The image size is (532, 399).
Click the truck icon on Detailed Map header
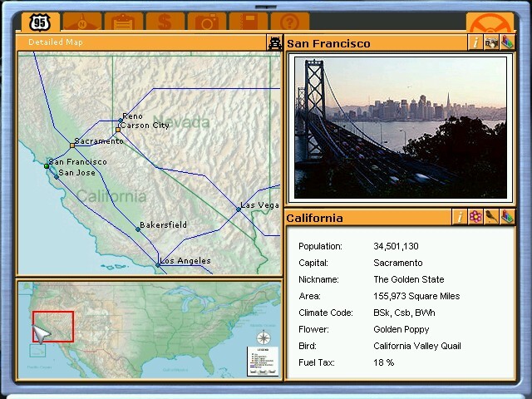(274, 43)
